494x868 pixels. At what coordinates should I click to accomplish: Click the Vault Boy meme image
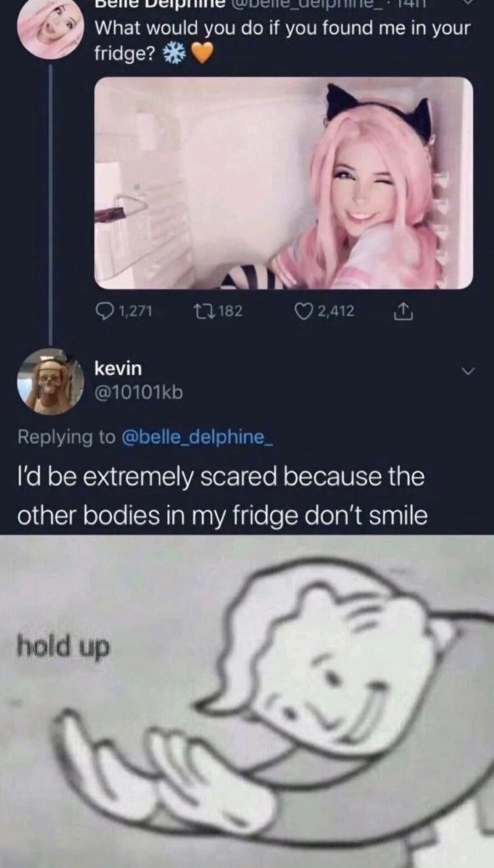pyautogui.click(x=247, y=701)
